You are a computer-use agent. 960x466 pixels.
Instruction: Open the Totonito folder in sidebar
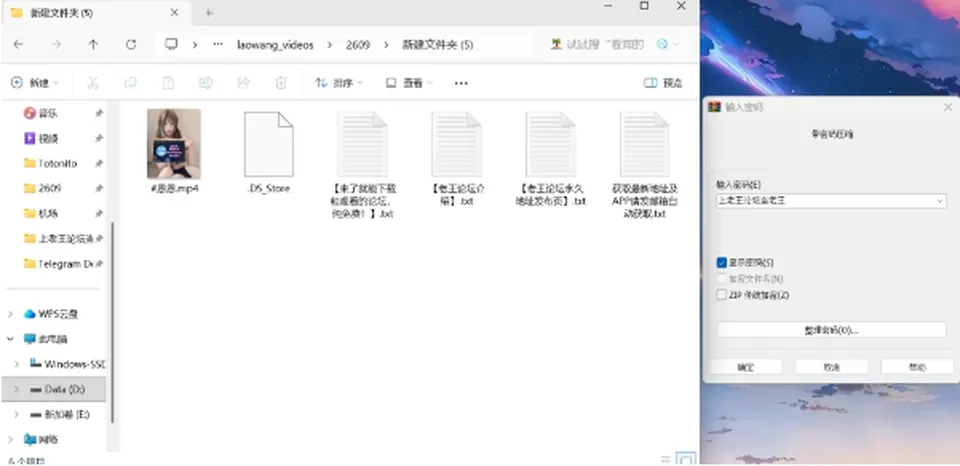[58, 163]
